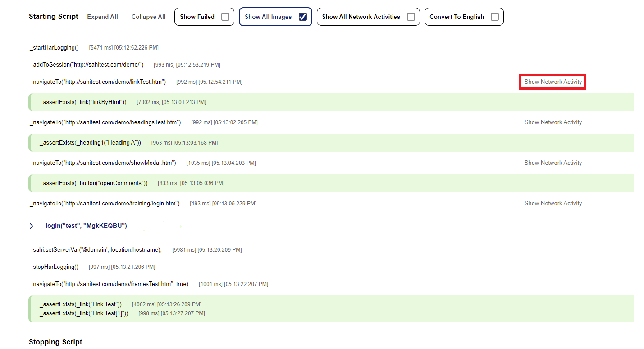This screenshot has width=644, height=349.
Task: Click the _assertExists Heading A result row
Action: 90,143
